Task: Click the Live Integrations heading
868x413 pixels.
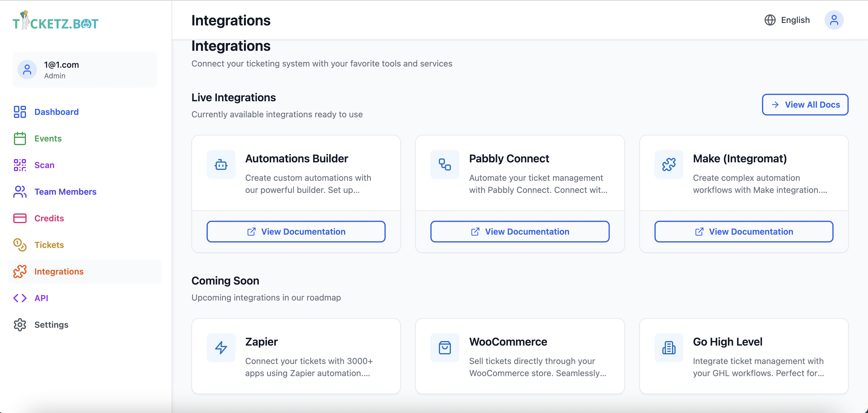Action: pos(233,98)
